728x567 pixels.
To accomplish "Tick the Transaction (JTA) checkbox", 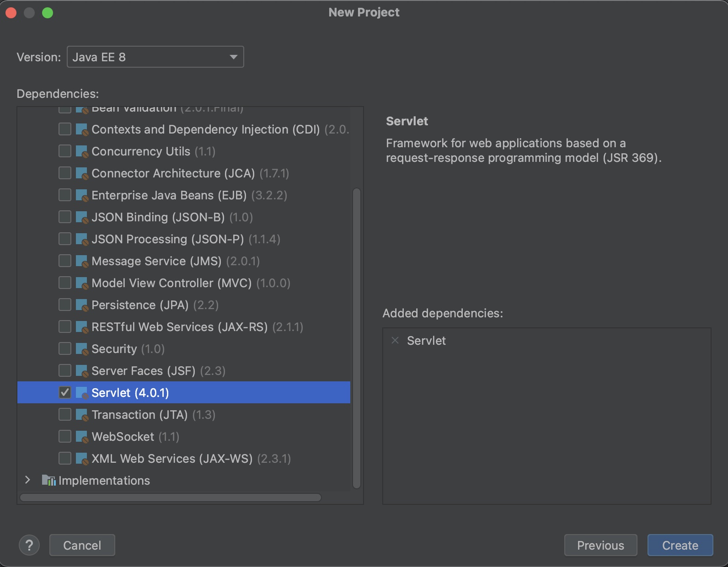I will pos(65,414).
